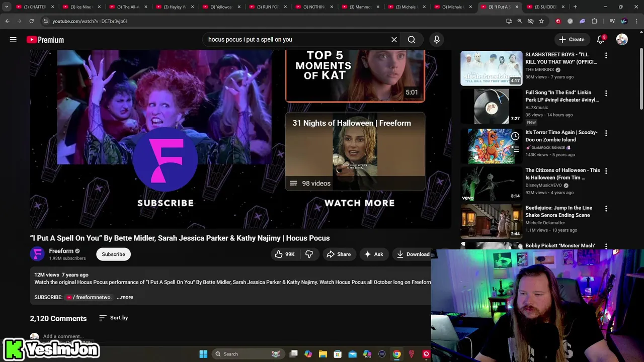Open Slashstreet Boys video thumbnail
644x362 pixels.
click(x=492, y=68)
